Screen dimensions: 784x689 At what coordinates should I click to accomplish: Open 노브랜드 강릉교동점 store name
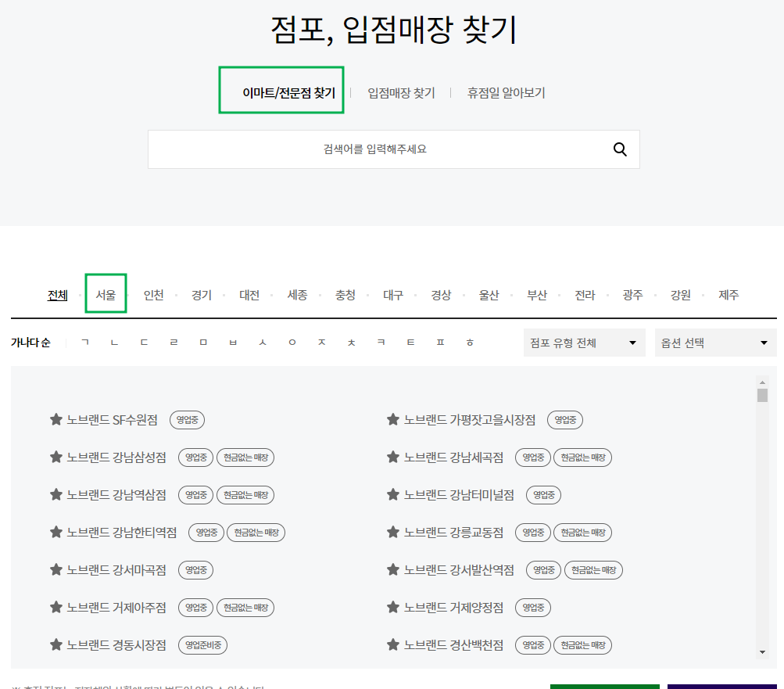[x=453, y=532]
